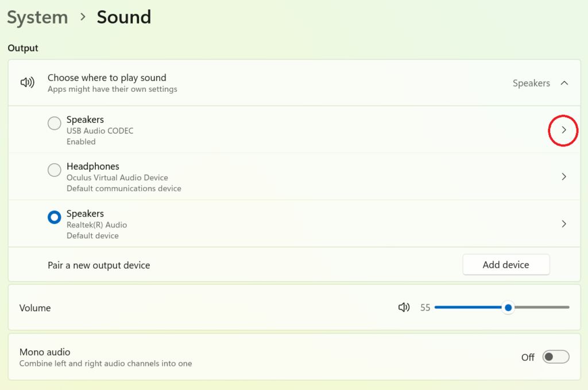Mute using the volume speaker icon
The width and height of the screenshot is (588, 390).
tap(404, 307)
